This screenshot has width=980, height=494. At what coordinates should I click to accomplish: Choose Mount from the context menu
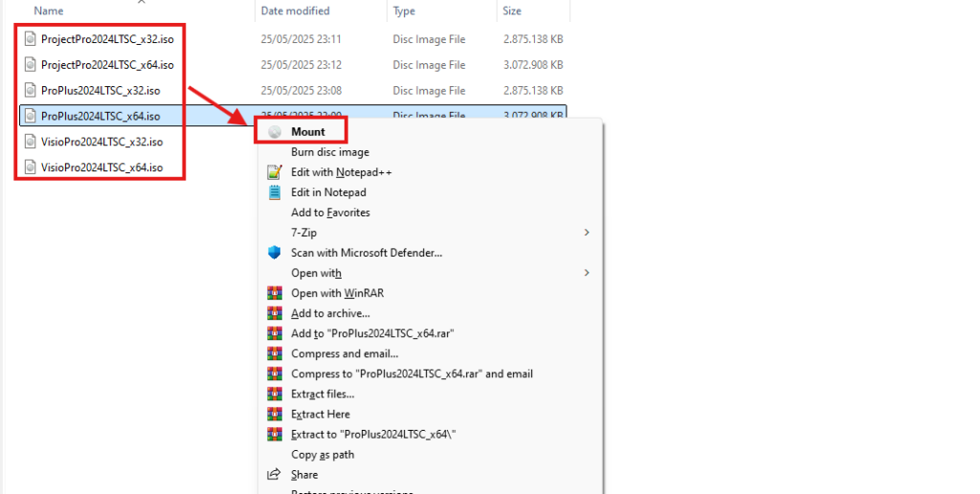(x=308, y=132)
